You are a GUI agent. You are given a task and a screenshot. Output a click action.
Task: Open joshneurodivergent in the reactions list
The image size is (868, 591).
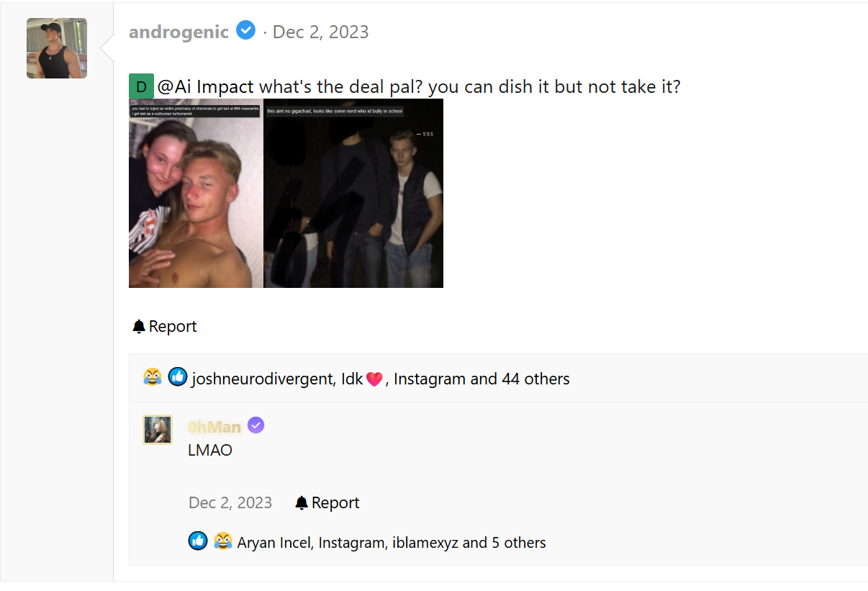click(x=261, y=379)
